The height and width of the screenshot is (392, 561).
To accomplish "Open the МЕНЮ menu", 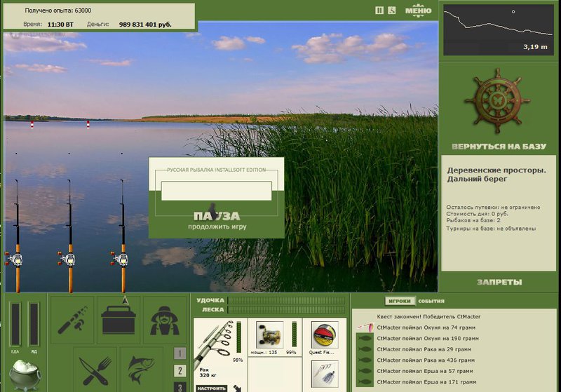I will click(418, 10).
